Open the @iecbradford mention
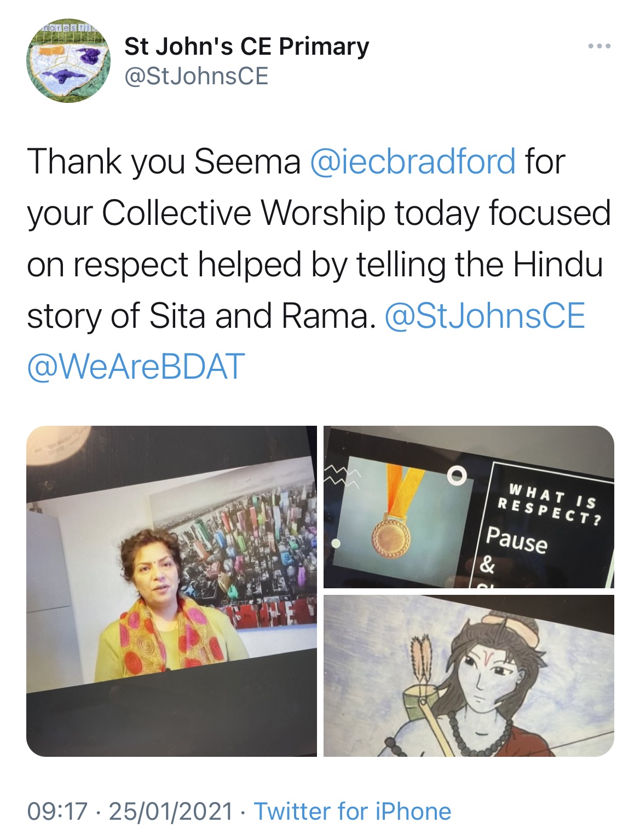The image size is (640, 840). (413, 162)
